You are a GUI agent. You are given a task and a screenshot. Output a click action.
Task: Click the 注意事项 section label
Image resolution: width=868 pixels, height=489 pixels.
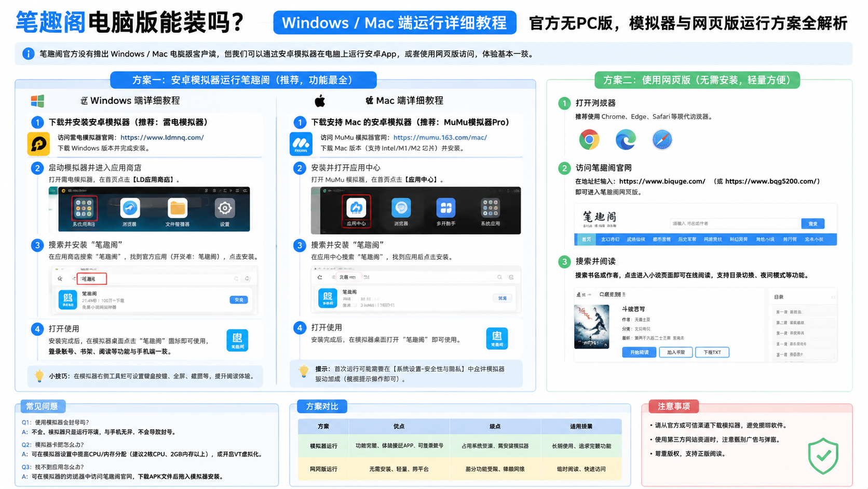[x=674, y=406]
